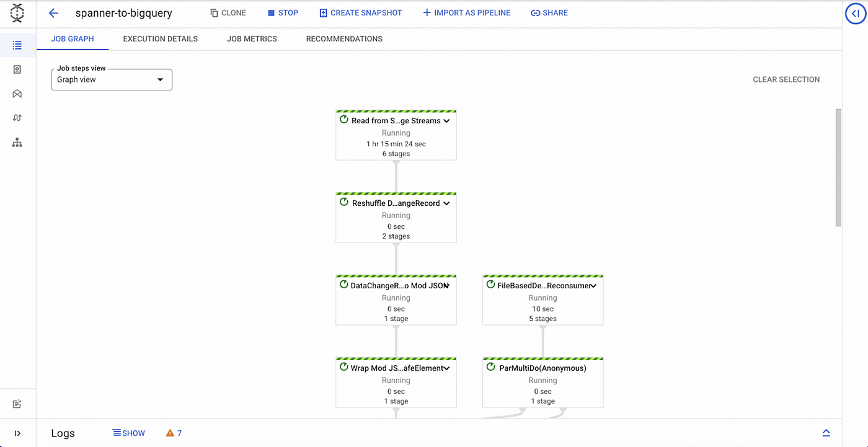Click running status icon on Wrap Mod step
The height and width of the screenshot is (447, 868).
tap(344, 367)
